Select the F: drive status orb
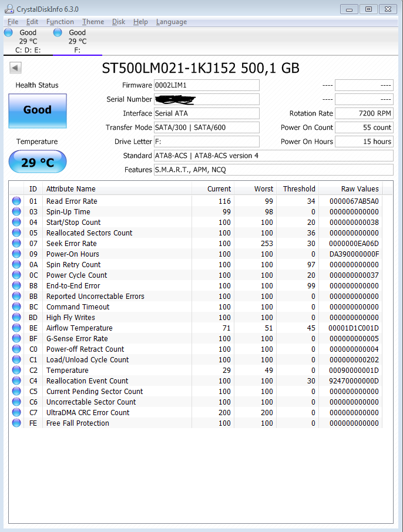403x532 pixels. pyautogui.click(x=58, y=32)
